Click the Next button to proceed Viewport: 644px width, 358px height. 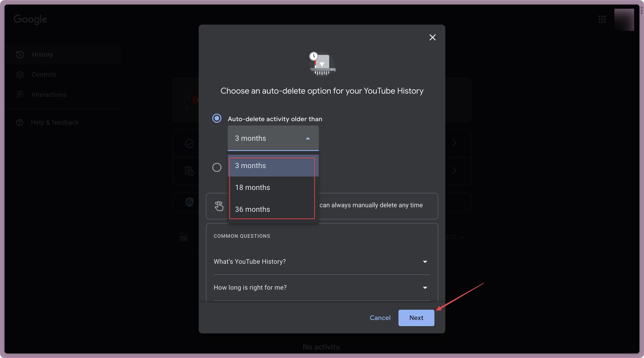pos(416,317)
